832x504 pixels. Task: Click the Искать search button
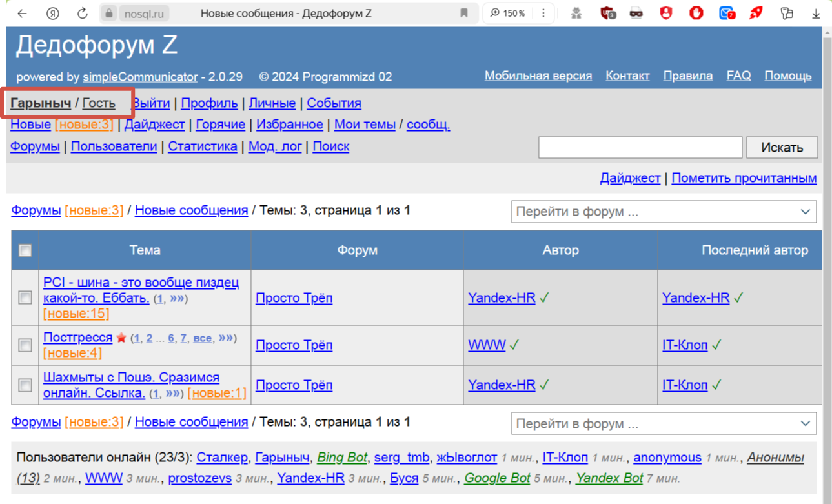[782, 147]
